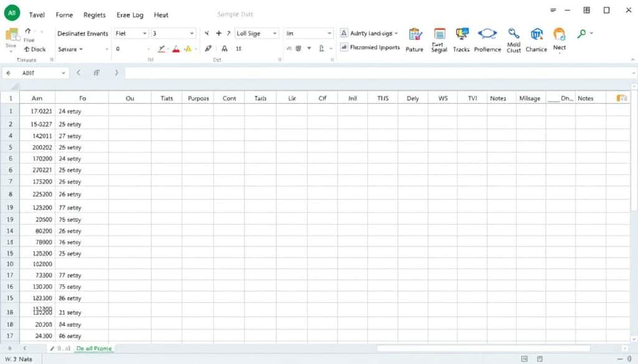638x364 pixels.
Task: Select the De all Prome sheet tab
Action: coord(93,348)
